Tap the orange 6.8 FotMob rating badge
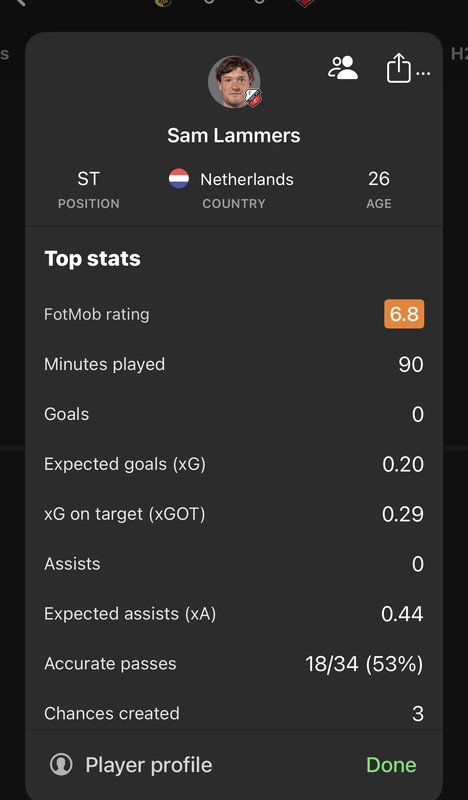Viewport: 468px width, 800px height. coord(404,314)
